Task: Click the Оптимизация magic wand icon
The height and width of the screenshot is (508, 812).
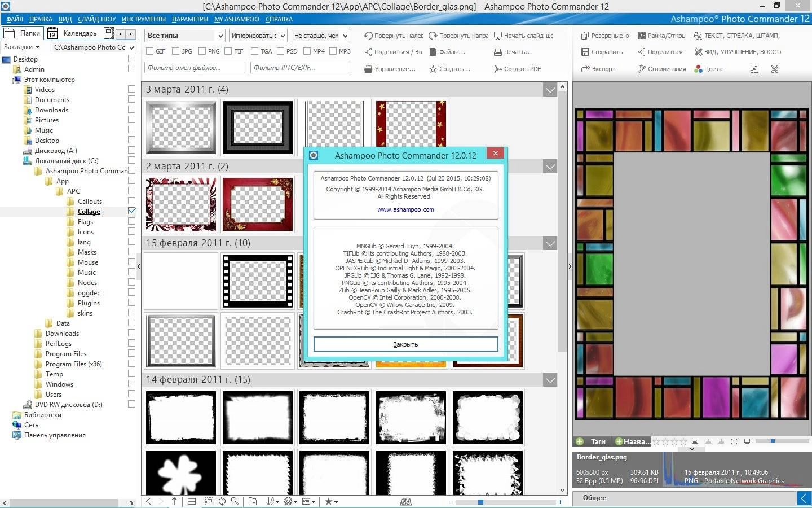Action: click(642, 69)
